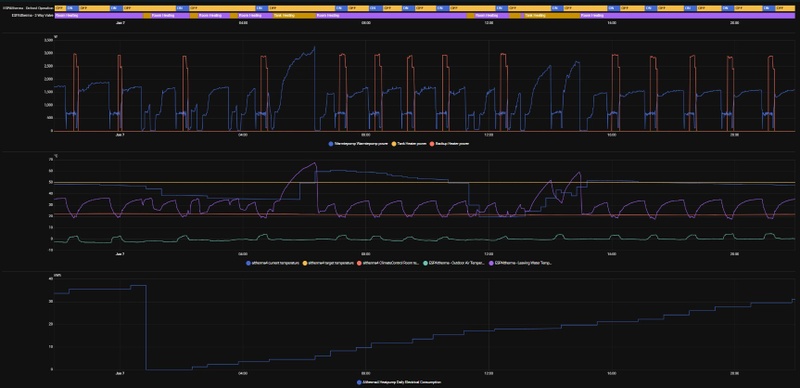Image resolution: width=800 pixels, height=388 pixels.
Task: Click the ESPAltherma 3 Way Valve row label
Action: 32,16
